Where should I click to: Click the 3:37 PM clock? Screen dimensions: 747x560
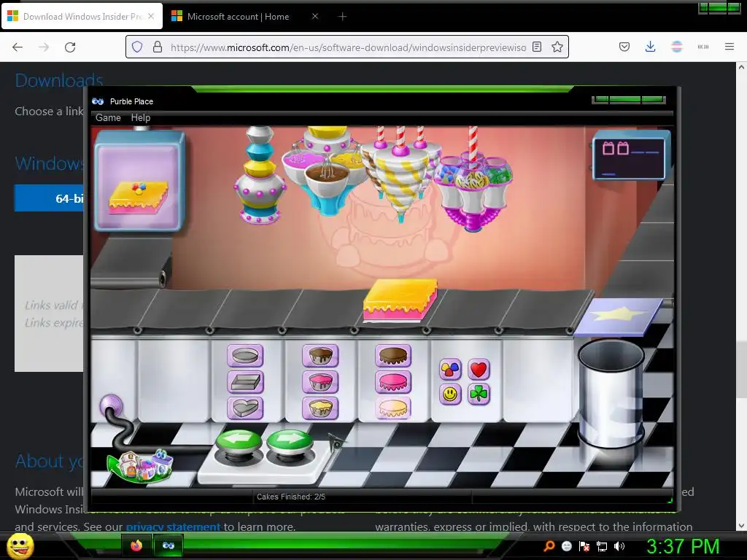pyautogui.click(x=683, y=546)
